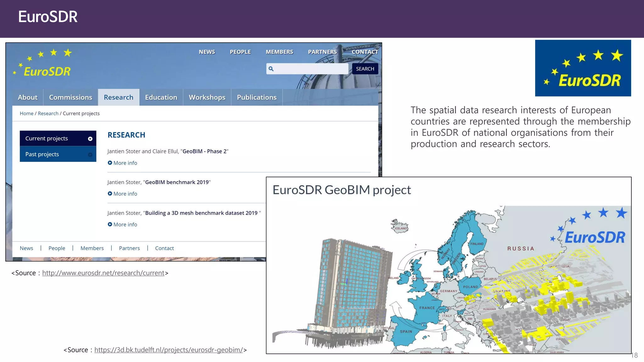Click the SEARCH button
This screenshot has height=362, width=644.
click(365, 69)
